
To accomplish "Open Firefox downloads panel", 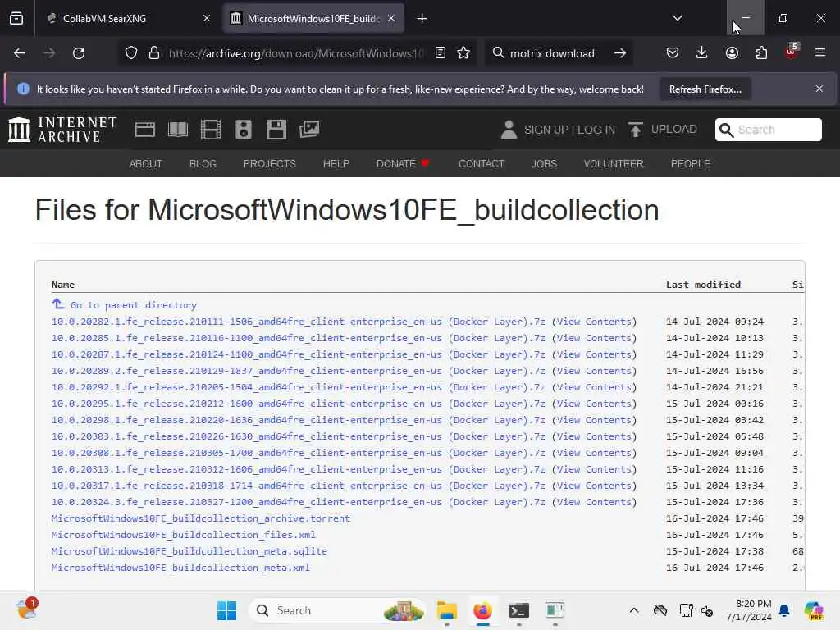I will (x=702, y=53).
